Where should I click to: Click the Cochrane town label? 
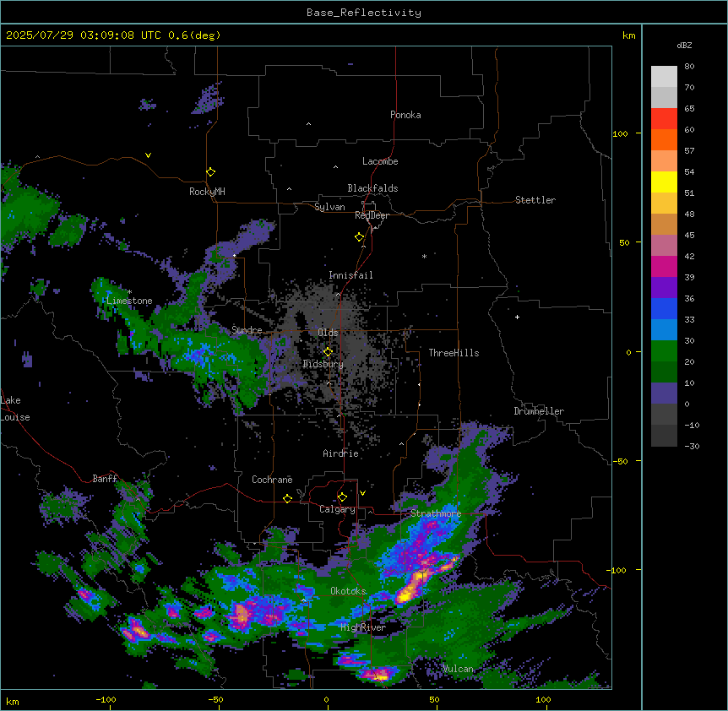click(272, 480)
